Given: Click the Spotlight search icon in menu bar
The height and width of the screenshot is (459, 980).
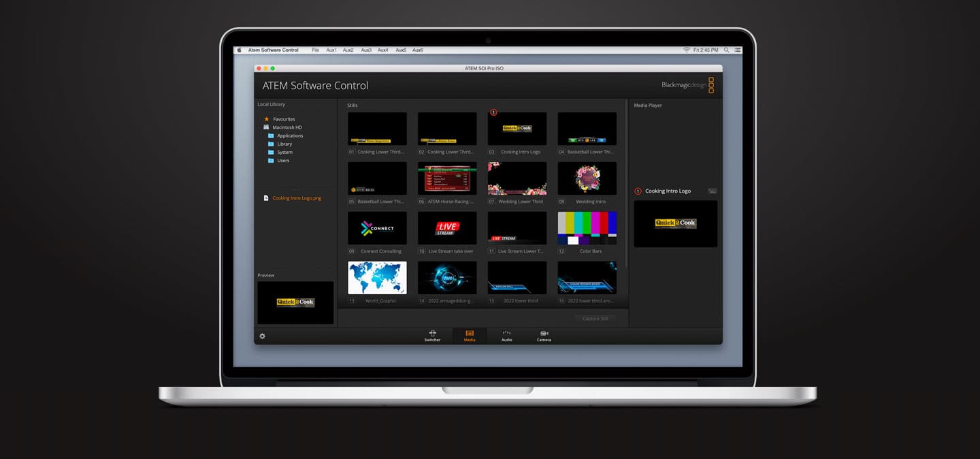Looking at the screenshot, I should 726,50.
